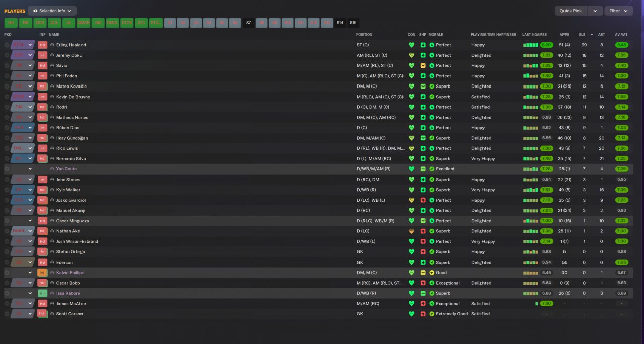Click Phil Foden's last 5 games bars
Image resolution: width=644 pixels, height=344 pixels.
[x=531, y=76]
